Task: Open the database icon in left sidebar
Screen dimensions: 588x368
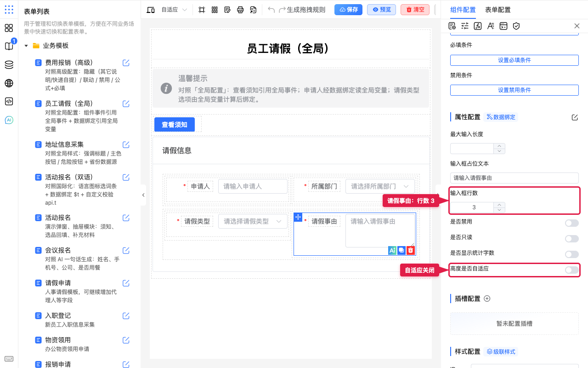Action: [x=9, y=65]
